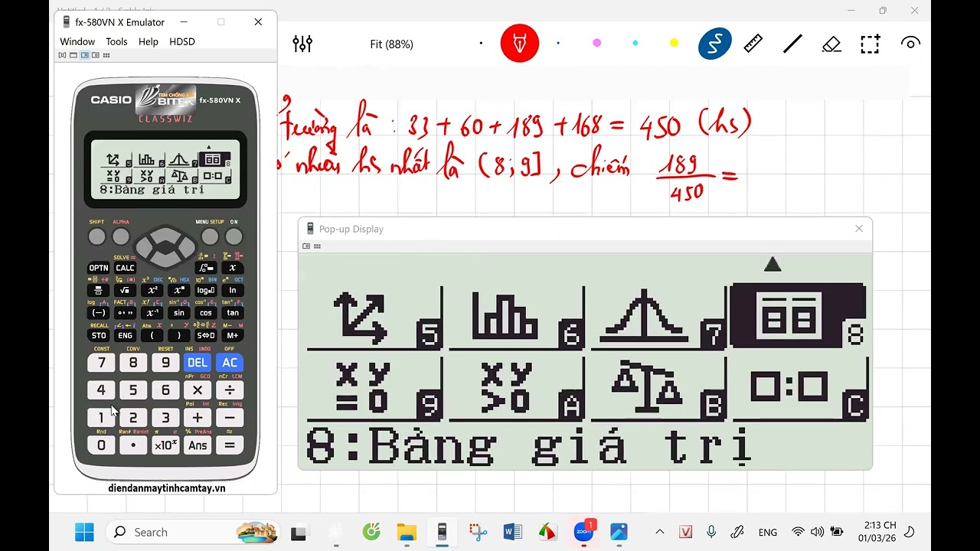Click the D-pad right arrow
Viewport: 980px width, 551px height.
coord(186,246)
